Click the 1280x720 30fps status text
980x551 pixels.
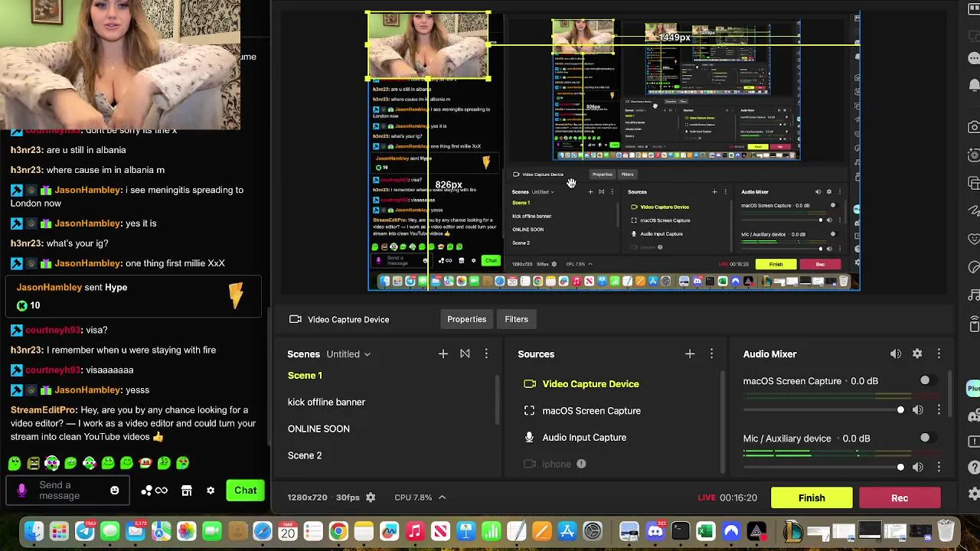pyautogui.click(x=323, y=497)
